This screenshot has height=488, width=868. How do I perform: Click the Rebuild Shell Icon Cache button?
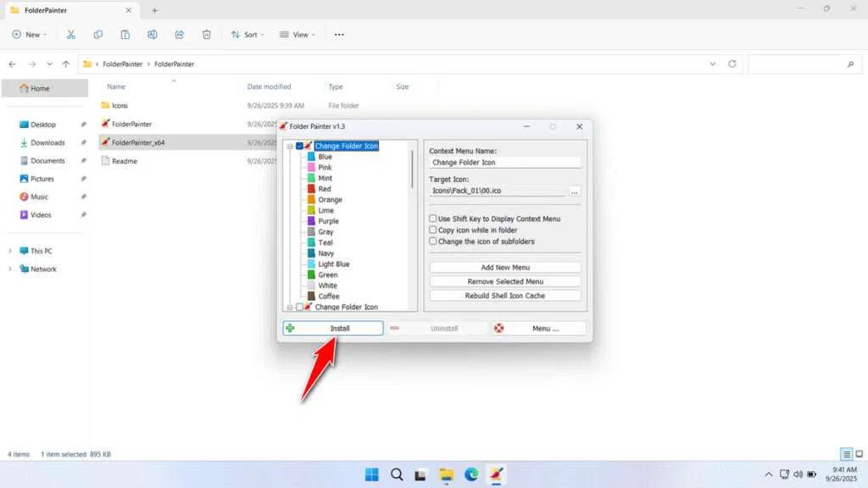coord(504,295)
